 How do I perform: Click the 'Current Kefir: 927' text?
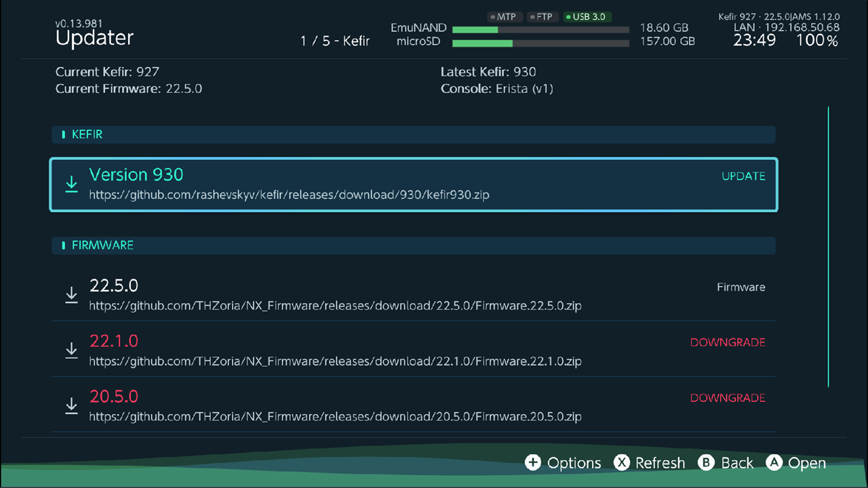[x=107, y=72]
